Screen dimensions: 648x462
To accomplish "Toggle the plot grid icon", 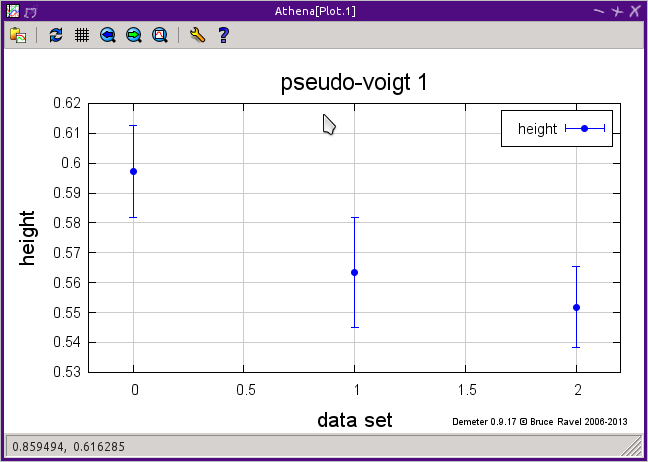I will coord(82,35).
